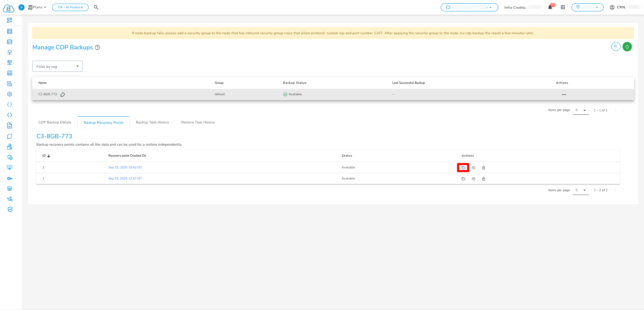Open the location selector dropdown
The height and width of the screenshot is (310, 644).
587,7
